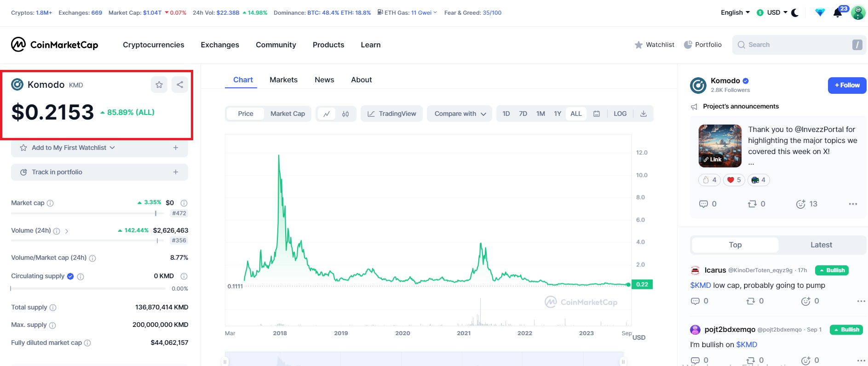Open the Compare with dropdown
The width and height of the screenshot is (868, 366).
point(460,114)
